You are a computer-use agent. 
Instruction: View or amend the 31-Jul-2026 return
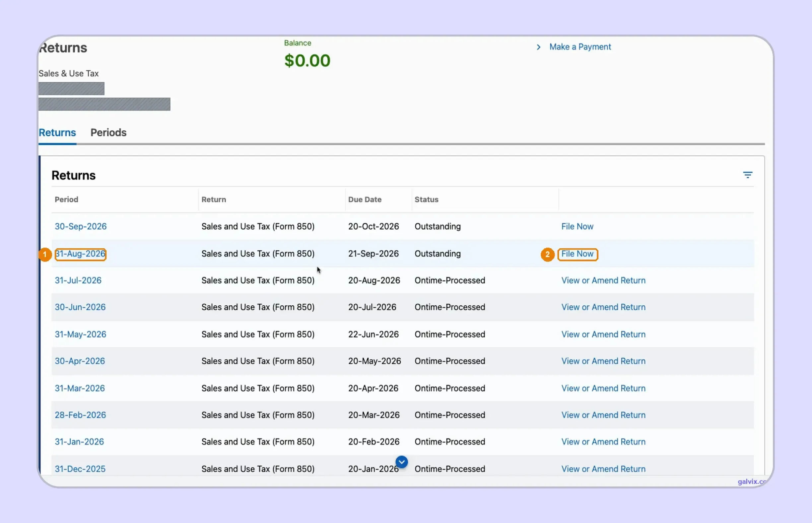tap(603, 280)
